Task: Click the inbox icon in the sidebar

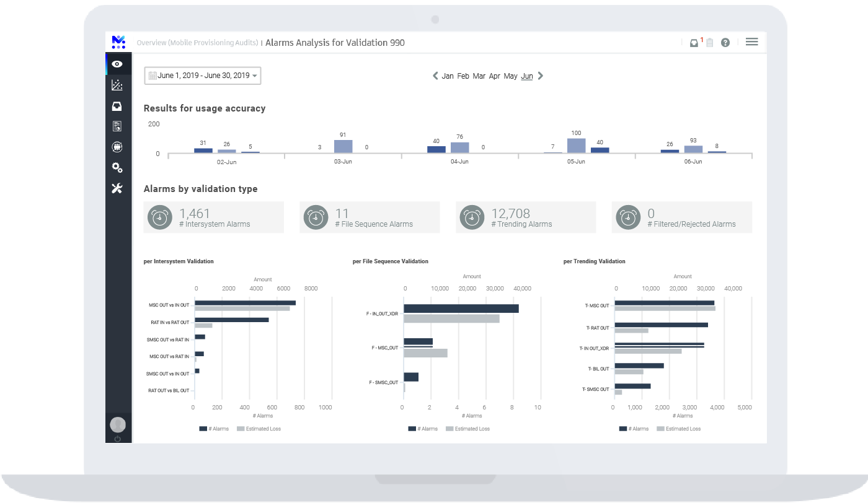Action: coord(117,106)
